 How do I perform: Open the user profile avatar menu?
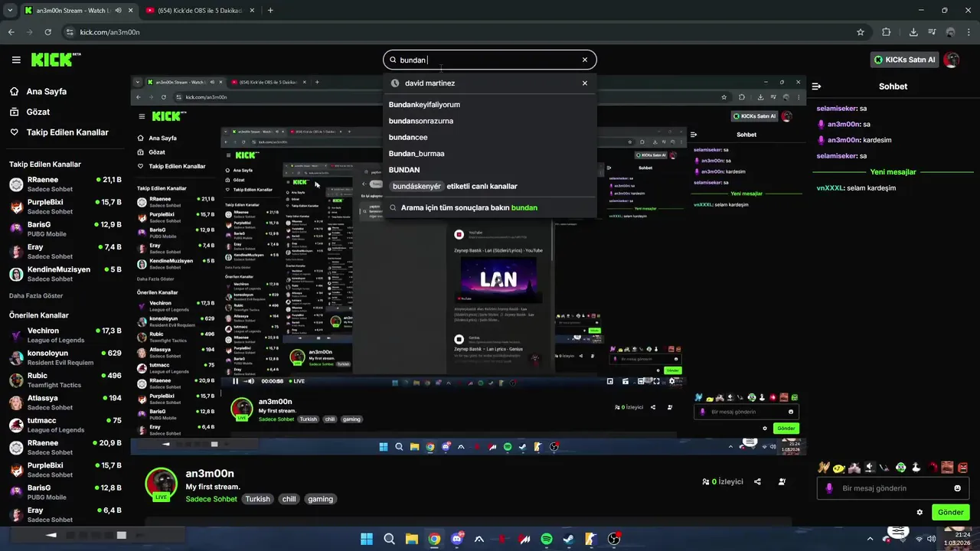pyautogui.click(x=952, y=60)
